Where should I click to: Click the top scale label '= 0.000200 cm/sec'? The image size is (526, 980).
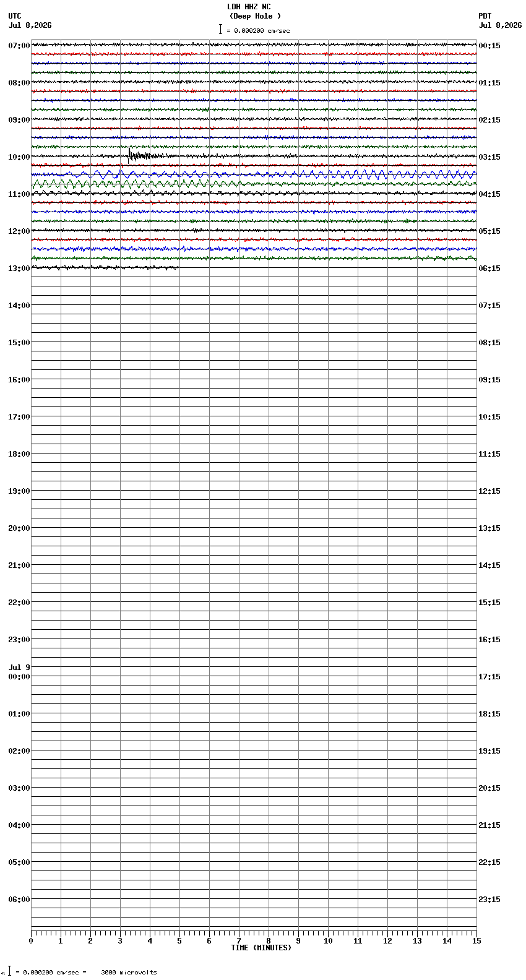(258, 30)
